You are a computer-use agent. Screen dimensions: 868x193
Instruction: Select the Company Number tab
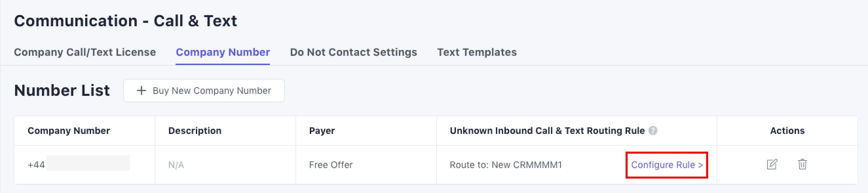223,52
